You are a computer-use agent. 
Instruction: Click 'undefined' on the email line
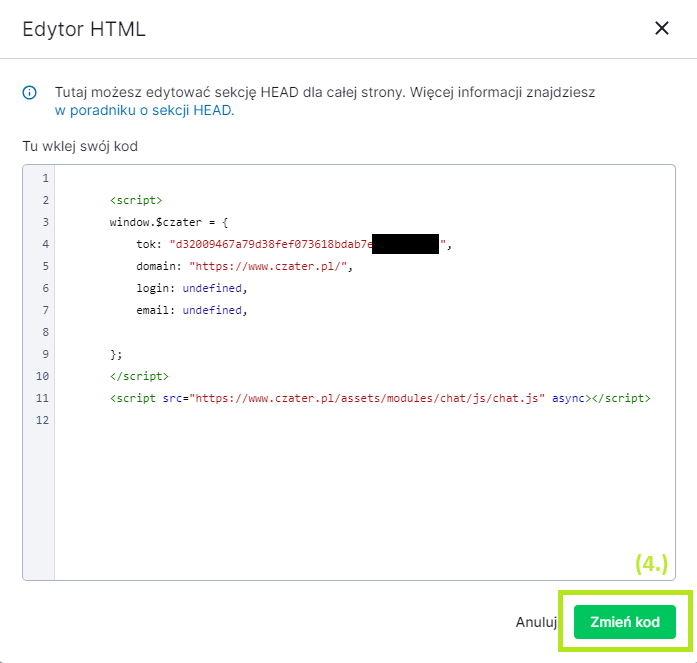(x=212, y=310)
